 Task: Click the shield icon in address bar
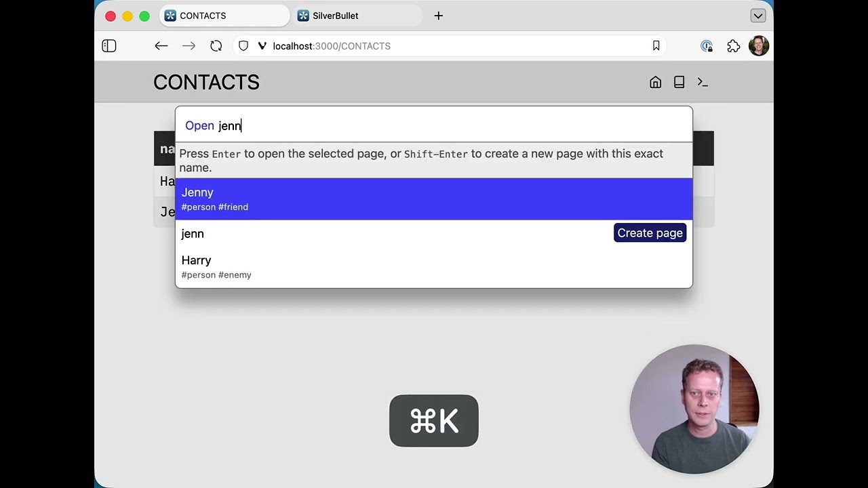click(x=243, y=46)
